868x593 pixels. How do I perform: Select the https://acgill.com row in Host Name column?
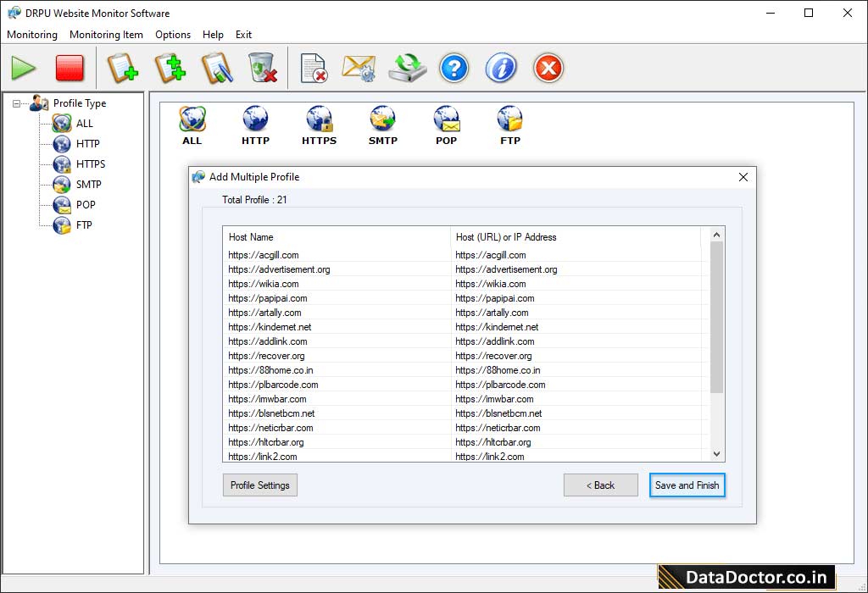point(264,255)
